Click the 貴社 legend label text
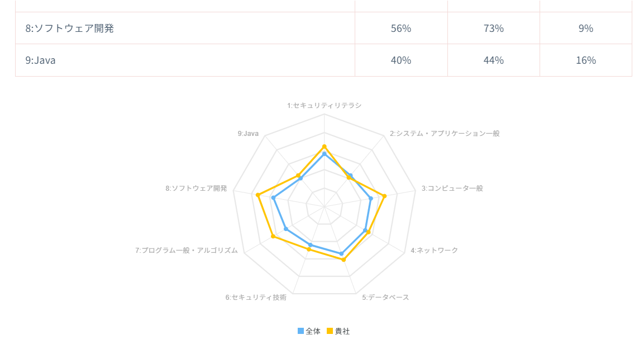644x344 pixels. tap(342, 331)
